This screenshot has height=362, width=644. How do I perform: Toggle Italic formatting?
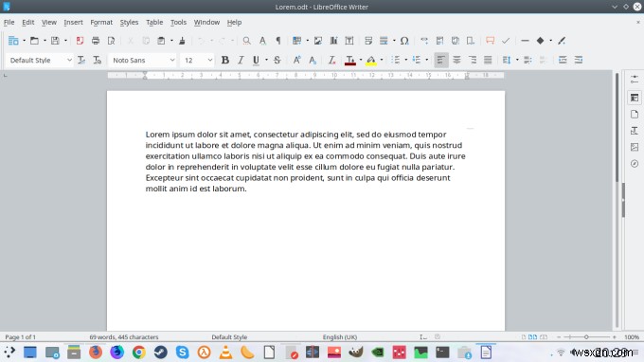[241, 61]
